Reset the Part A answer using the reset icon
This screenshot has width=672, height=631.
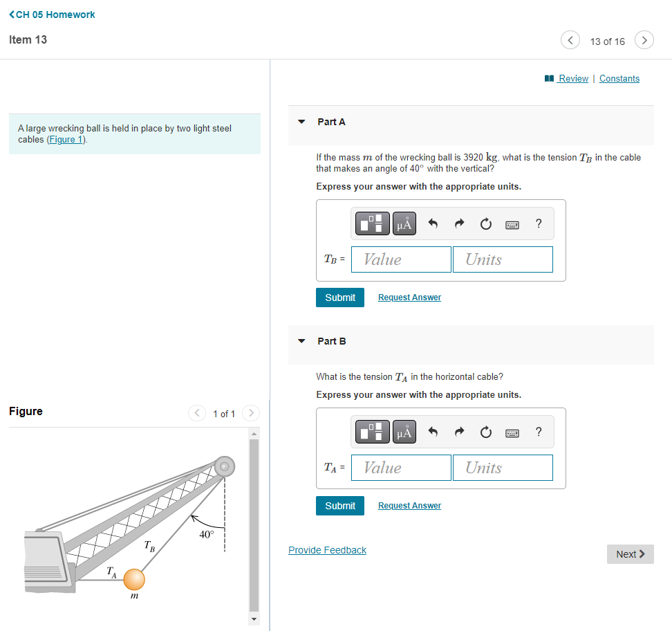485,223
